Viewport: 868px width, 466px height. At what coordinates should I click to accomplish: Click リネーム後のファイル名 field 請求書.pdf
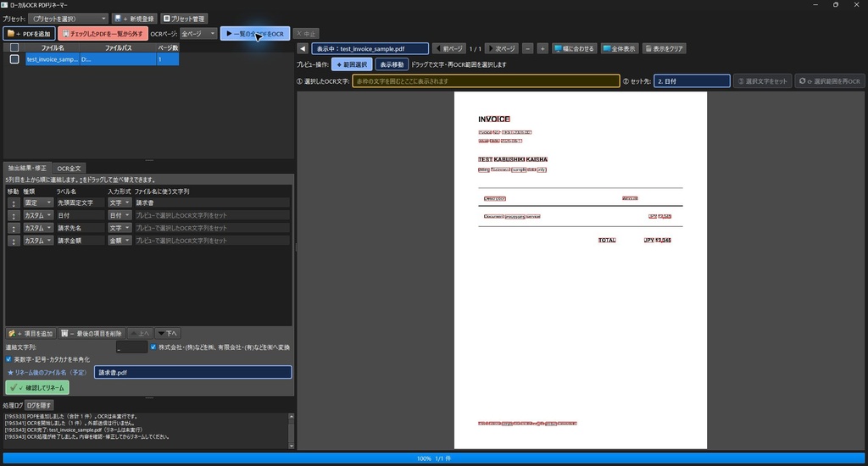click(x=192, y=373)
